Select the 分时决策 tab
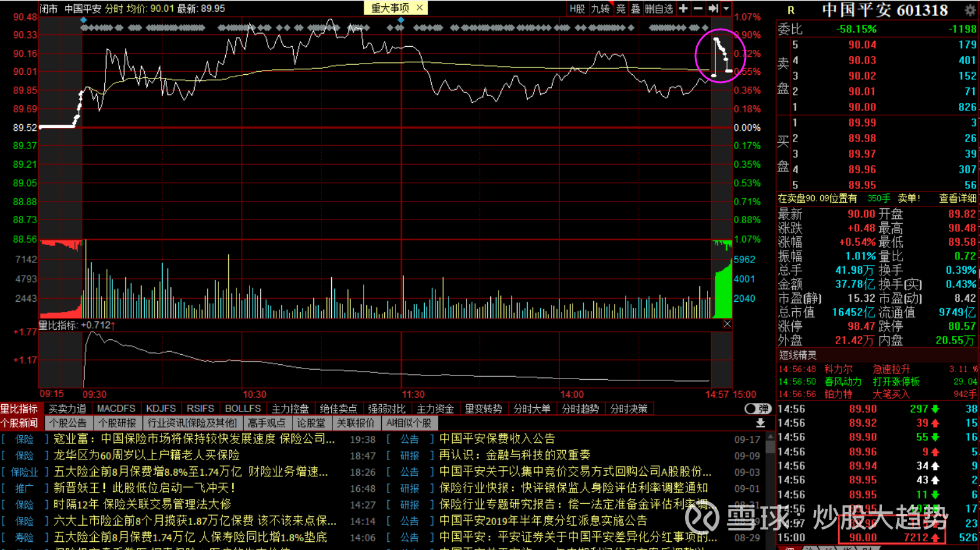The height and width of the screenshot is (550, 980). 629,408
